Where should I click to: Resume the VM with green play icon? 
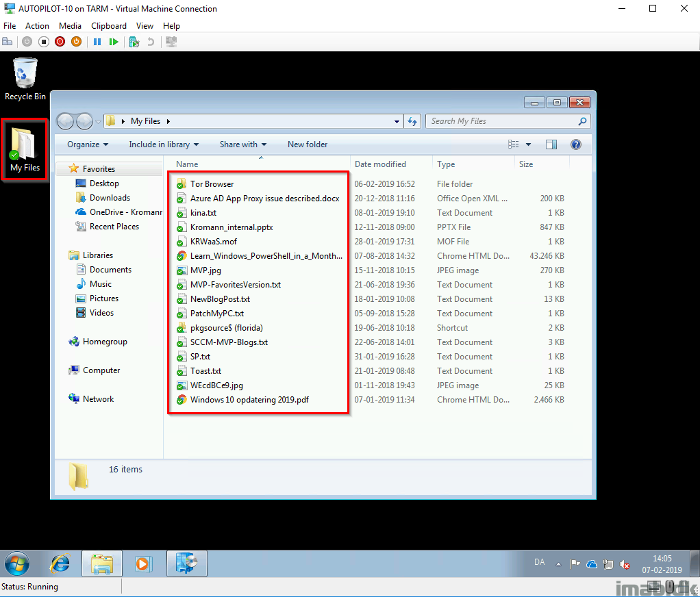(114, 42)
